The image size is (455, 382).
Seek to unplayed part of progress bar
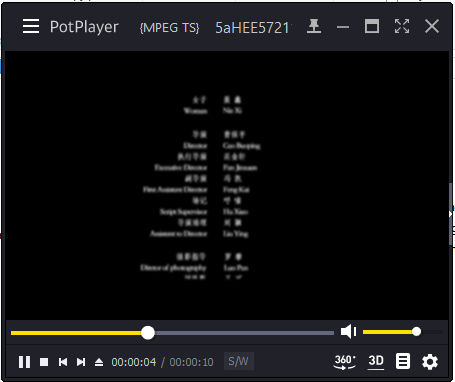tap(244, 333)
